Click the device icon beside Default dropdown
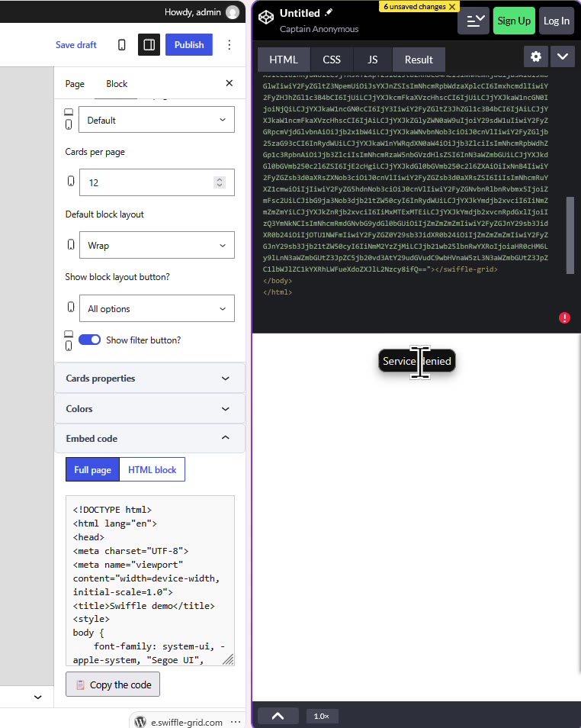Viewport: 581px width, 728px height. click(69, 119)
